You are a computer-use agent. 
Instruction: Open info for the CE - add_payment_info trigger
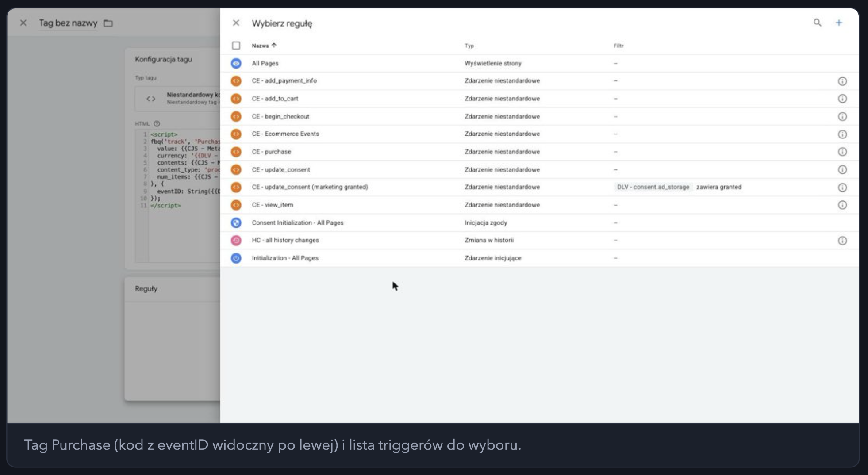(842, 81)
